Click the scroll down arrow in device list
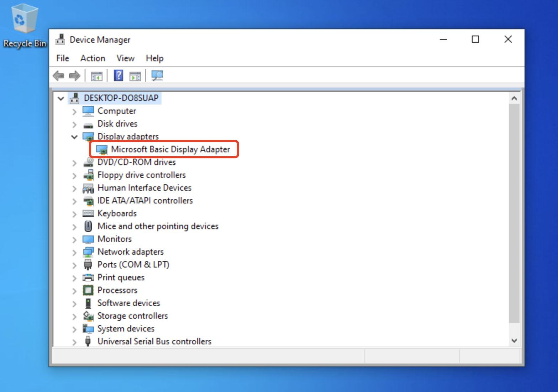Screen dimensions: 558x392 pos(514,341)
